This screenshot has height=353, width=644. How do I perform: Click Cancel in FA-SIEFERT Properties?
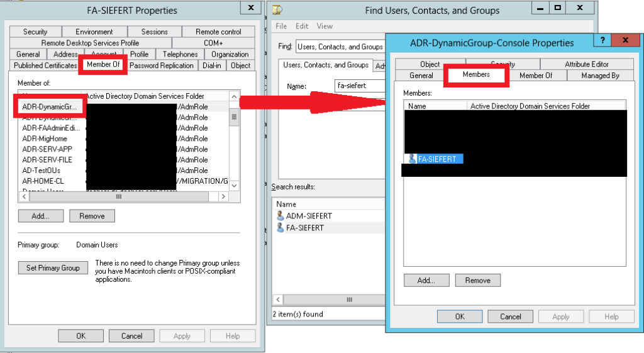[x=132, y=336]
